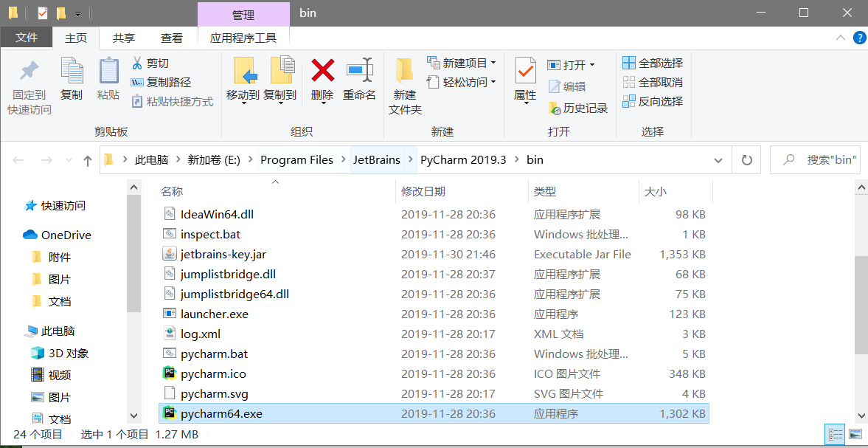
Task: Click the Up one level arrow
Action: click(x=88, y=161)
